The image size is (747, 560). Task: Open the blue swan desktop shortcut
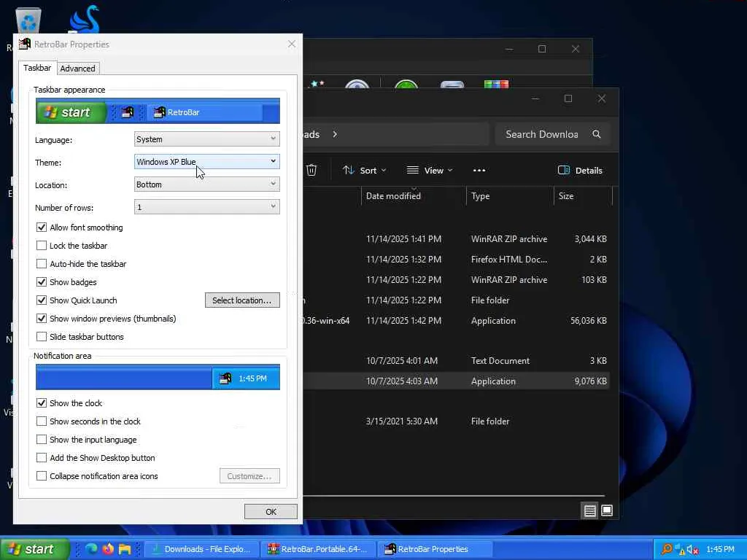tap(84, 19)
